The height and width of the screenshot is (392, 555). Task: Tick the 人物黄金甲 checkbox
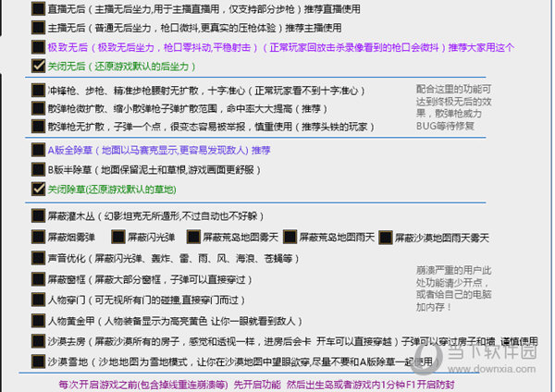tap(38, 321)
